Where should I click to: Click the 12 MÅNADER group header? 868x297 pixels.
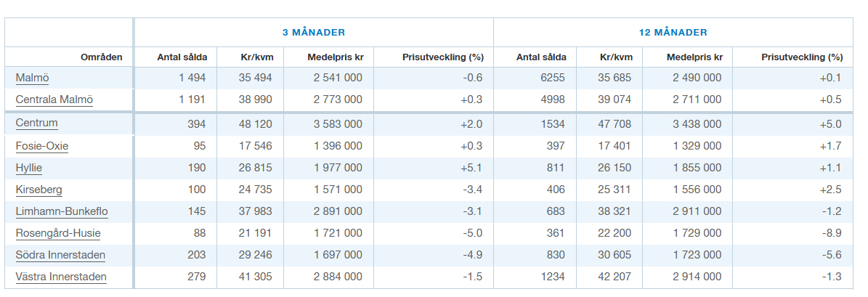[x=673, y=33]
